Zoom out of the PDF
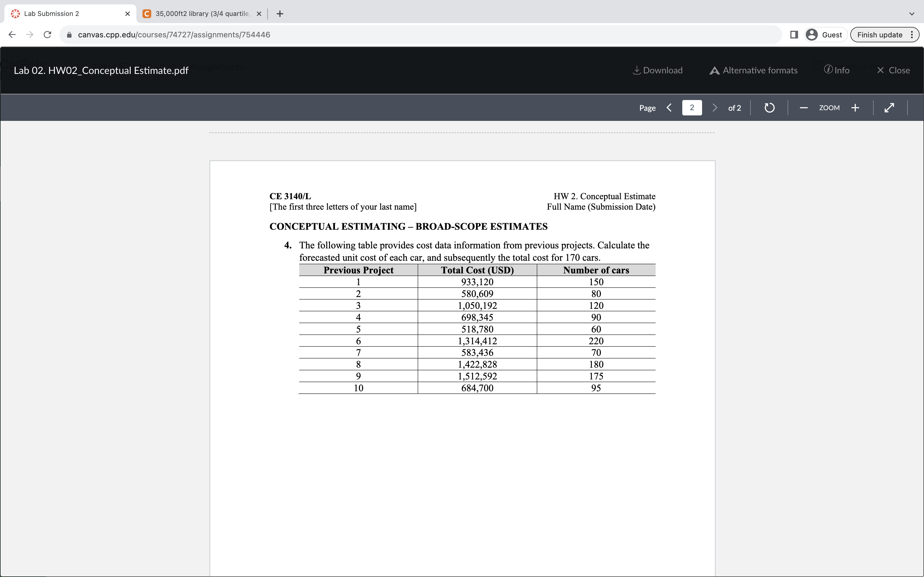 (x=803, y=108)
